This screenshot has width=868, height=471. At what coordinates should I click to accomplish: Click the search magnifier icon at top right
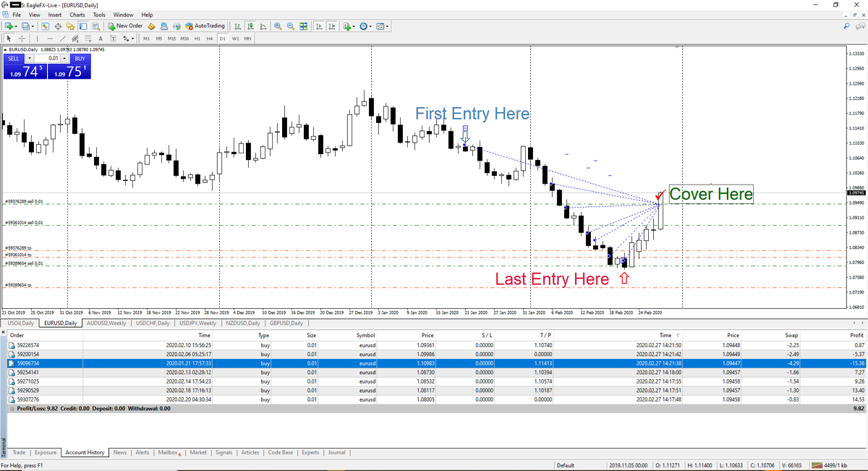coord(847,26)
